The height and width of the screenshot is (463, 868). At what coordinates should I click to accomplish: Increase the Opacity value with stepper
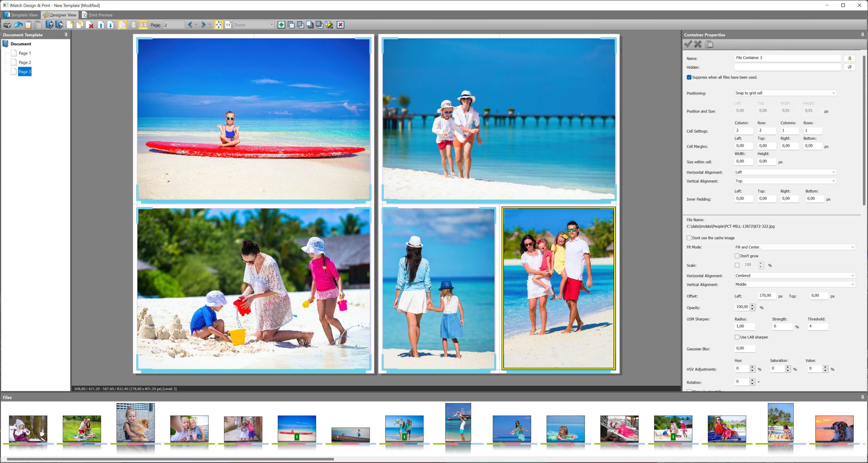click(x=752, y=306)
